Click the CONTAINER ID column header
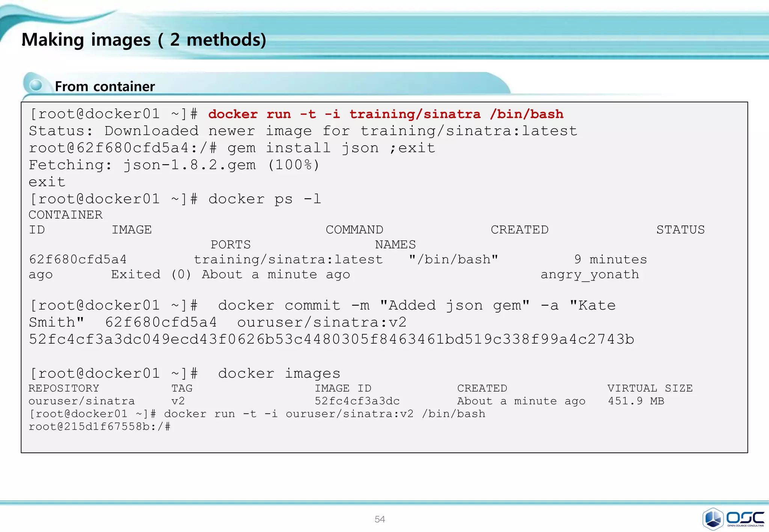 [x=65, y=215]
